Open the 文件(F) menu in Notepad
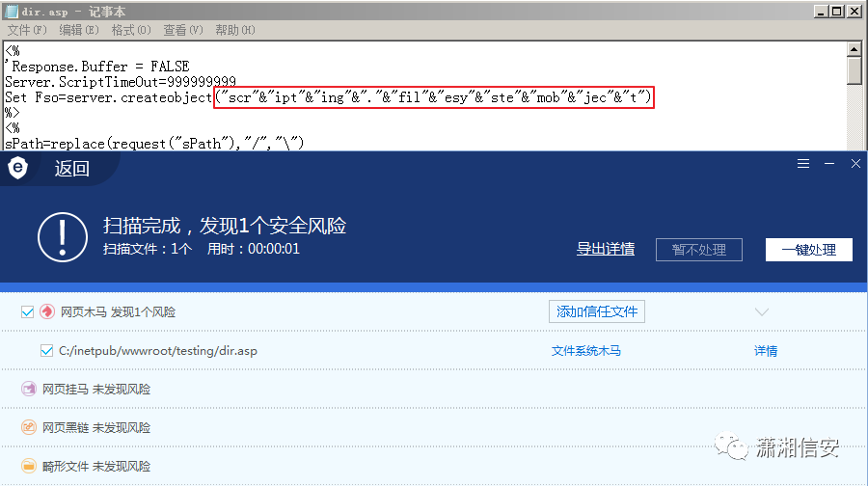This screenshot has height=486, width=868. pos(27,30)
